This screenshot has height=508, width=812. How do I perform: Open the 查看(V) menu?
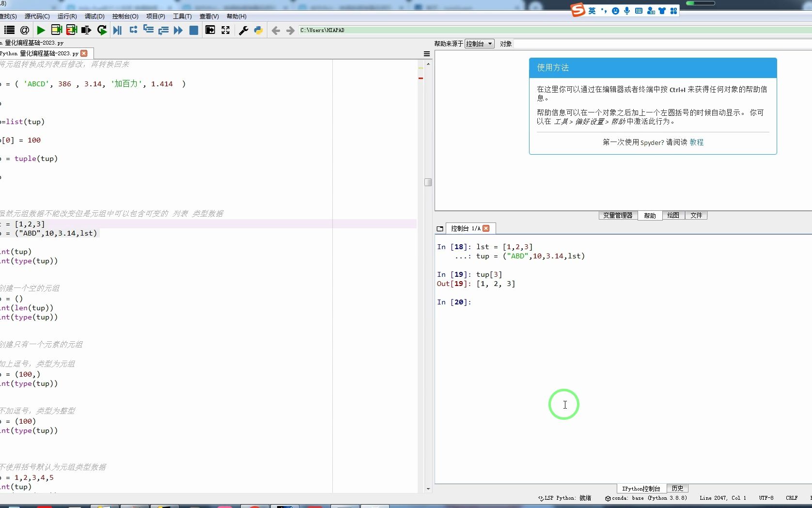click(x=209, y=16)
